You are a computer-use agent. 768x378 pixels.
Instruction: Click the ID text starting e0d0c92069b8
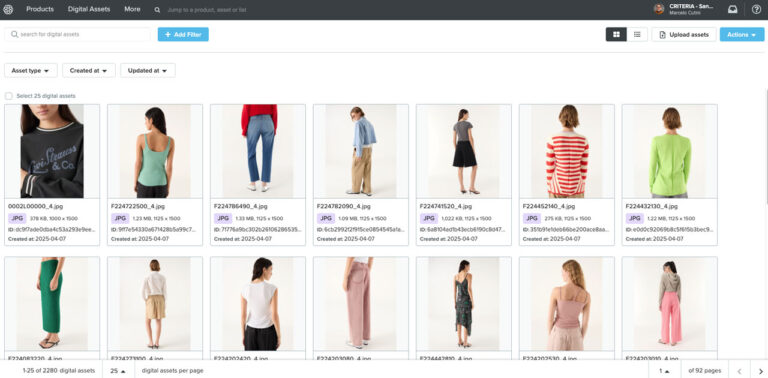669,229
